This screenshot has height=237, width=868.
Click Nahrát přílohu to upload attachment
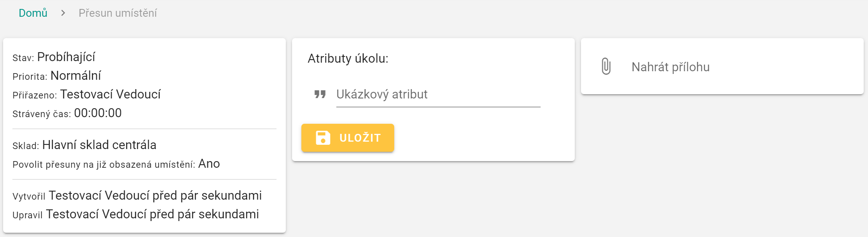coord(670,67)
